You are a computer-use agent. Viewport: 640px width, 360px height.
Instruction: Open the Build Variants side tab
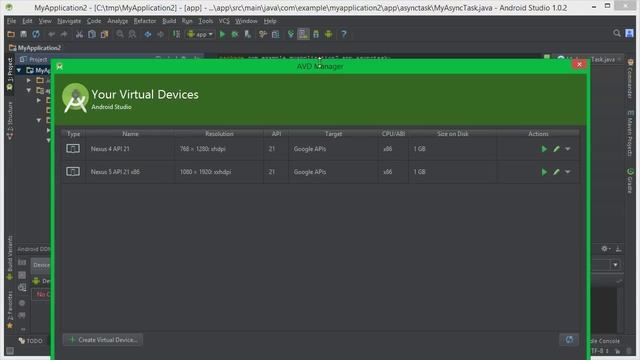10,257
